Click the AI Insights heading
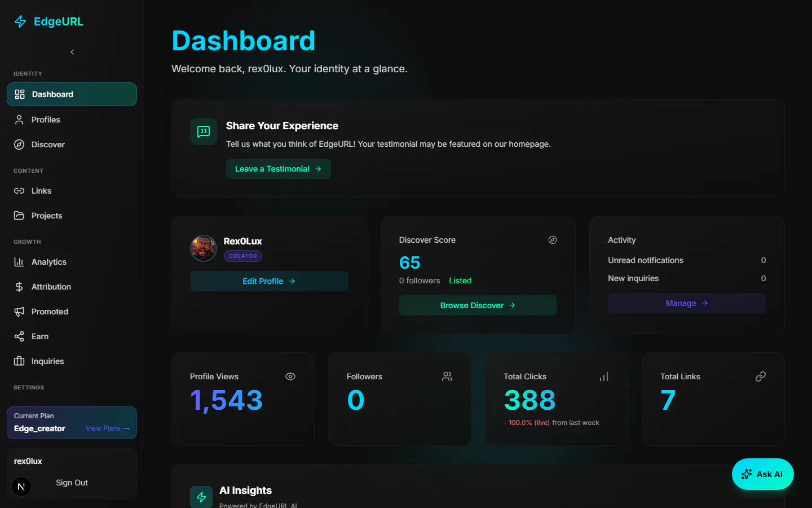812x508 pixels. tap(245, 491)
